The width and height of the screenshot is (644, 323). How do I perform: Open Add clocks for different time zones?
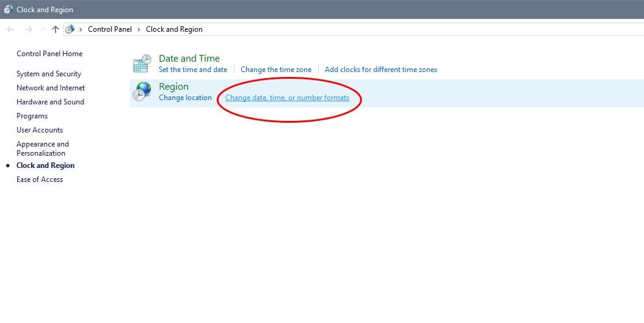pos(381,70)
